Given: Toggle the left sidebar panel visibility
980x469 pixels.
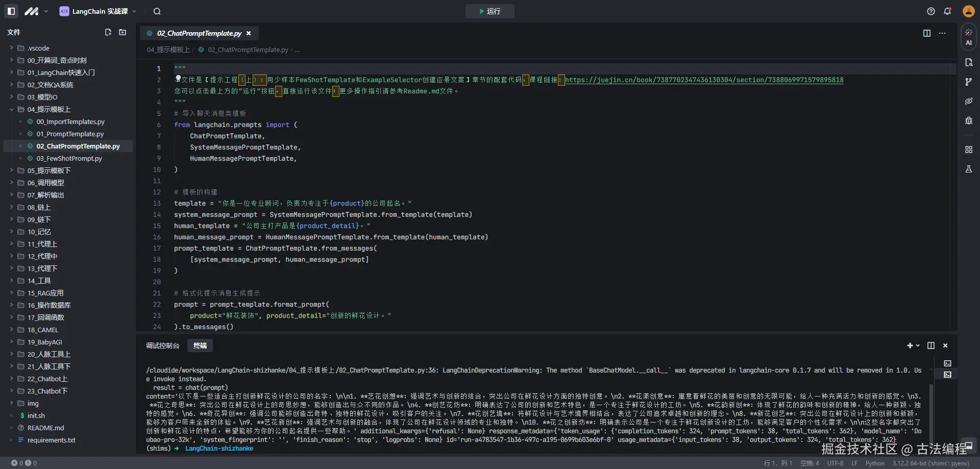Looking at the screenshot, I should 11,11.
